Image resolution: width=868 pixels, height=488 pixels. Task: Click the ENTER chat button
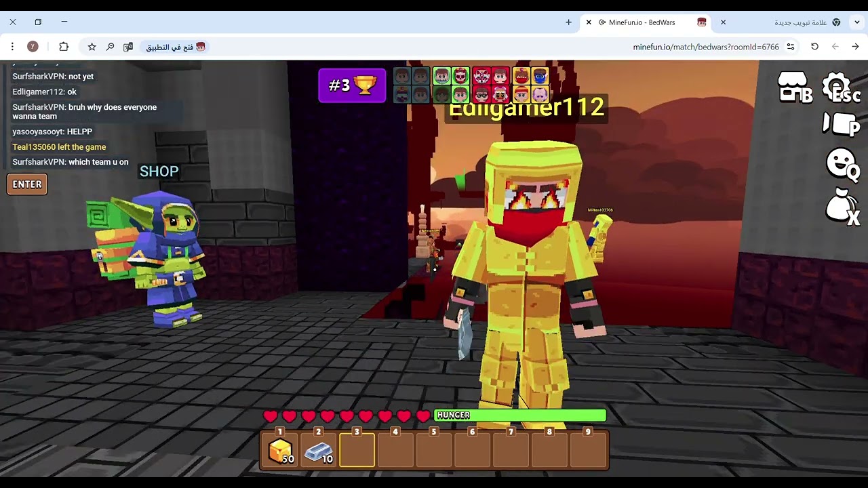(x=27, y=184)
